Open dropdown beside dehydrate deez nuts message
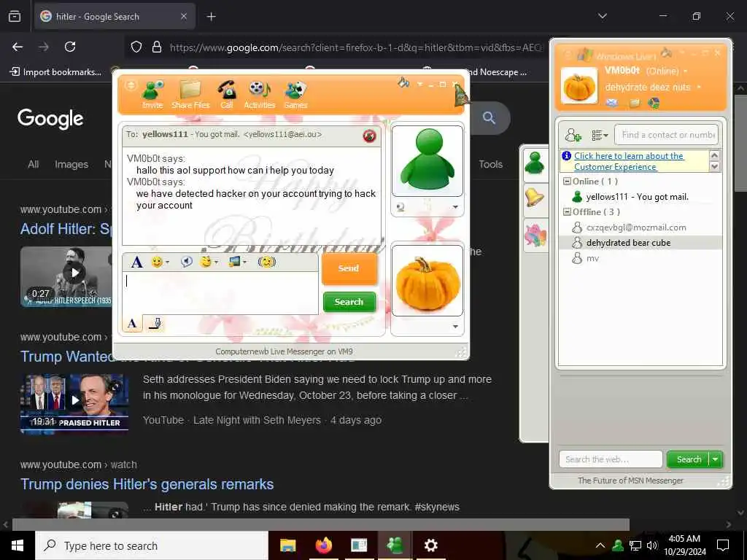The height and width of the screenshot is (560, 747). [x=699, y=87]
